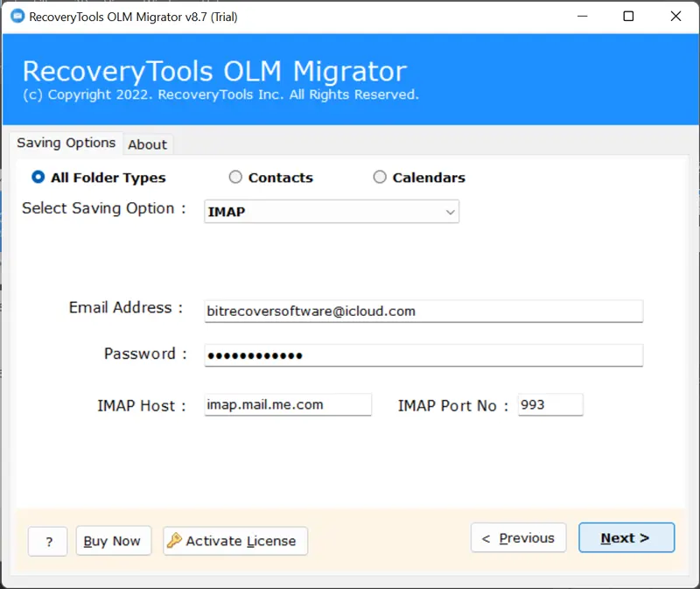This screenshot has width=700, height=589.
Task: Switch to the Saving Options tab
Action: point(66,143)
